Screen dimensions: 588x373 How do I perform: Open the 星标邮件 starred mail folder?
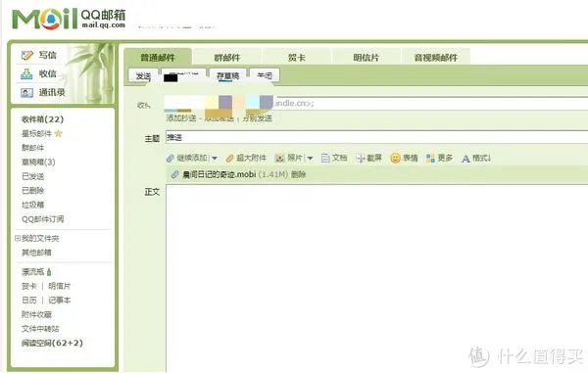pyautogui.click(x=36, y=133)
